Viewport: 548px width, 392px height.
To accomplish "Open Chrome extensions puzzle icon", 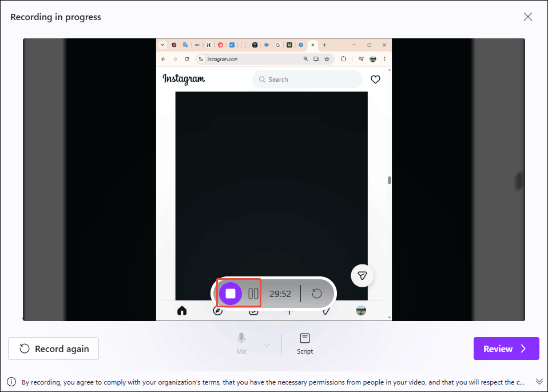I will pos(344,59).
